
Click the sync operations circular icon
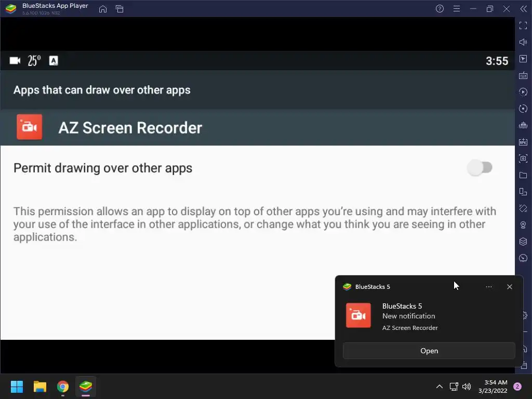pos(523,109)
